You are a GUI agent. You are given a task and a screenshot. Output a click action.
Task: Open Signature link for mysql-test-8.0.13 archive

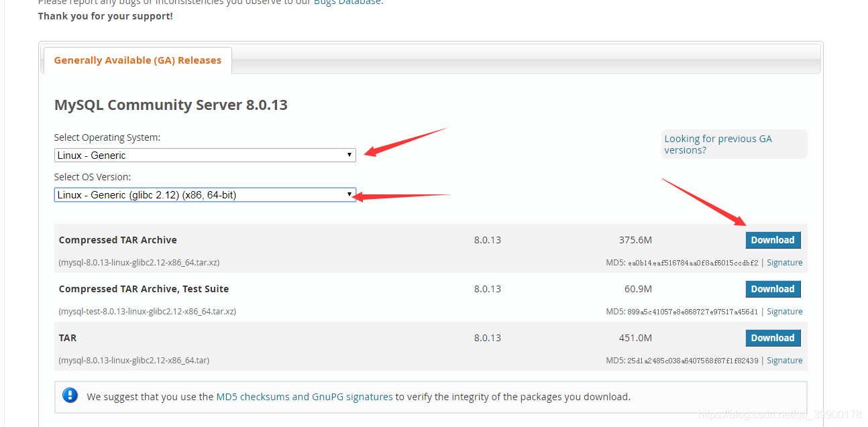click(785, 312)
